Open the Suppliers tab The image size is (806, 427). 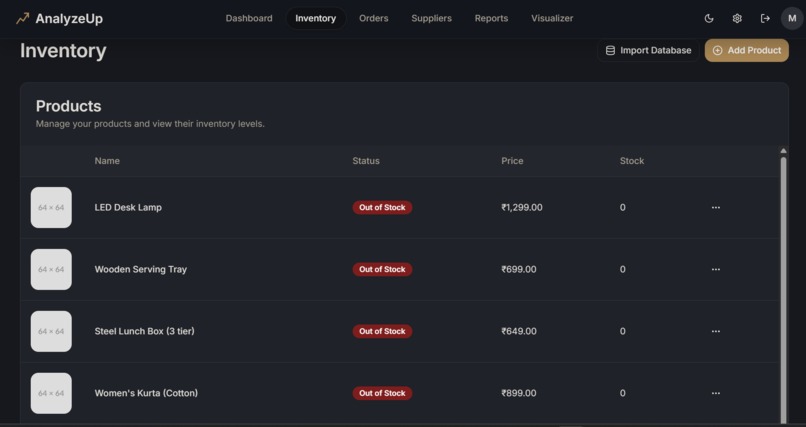pos(431,18)
